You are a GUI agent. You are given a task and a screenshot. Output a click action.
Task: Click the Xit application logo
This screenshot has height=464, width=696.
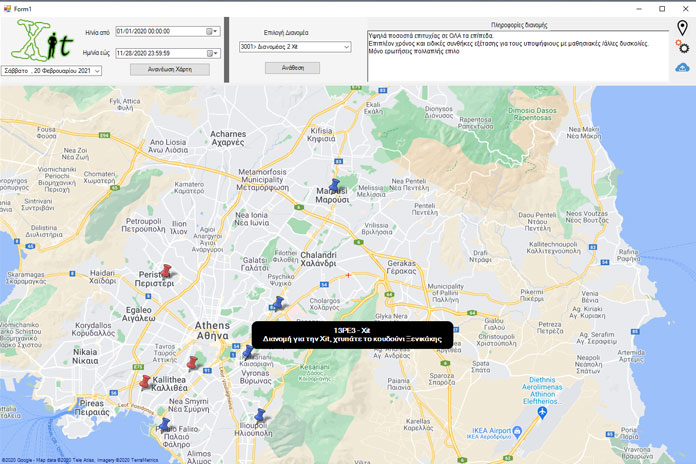point(47,41)
